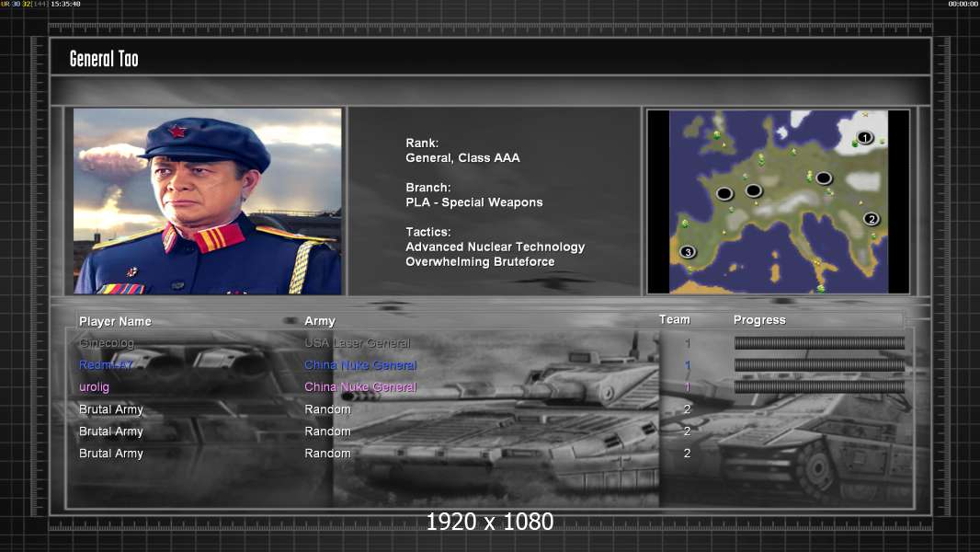Image resolution: width=980 pixels, height=552 pixels.
Task: Click the "General Tao" title
Action: 104,59
